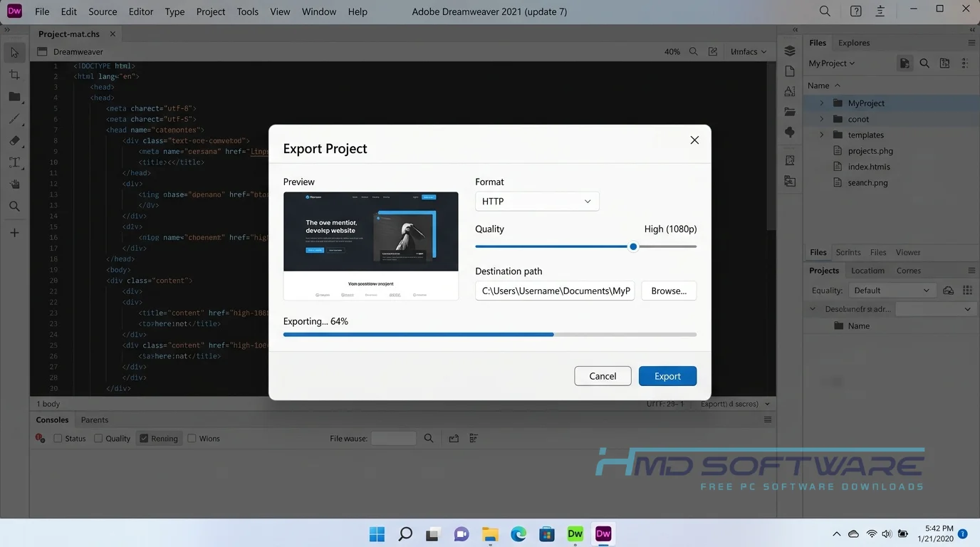
Task: Click the File wause input field
Action: (x=393, y=439)
